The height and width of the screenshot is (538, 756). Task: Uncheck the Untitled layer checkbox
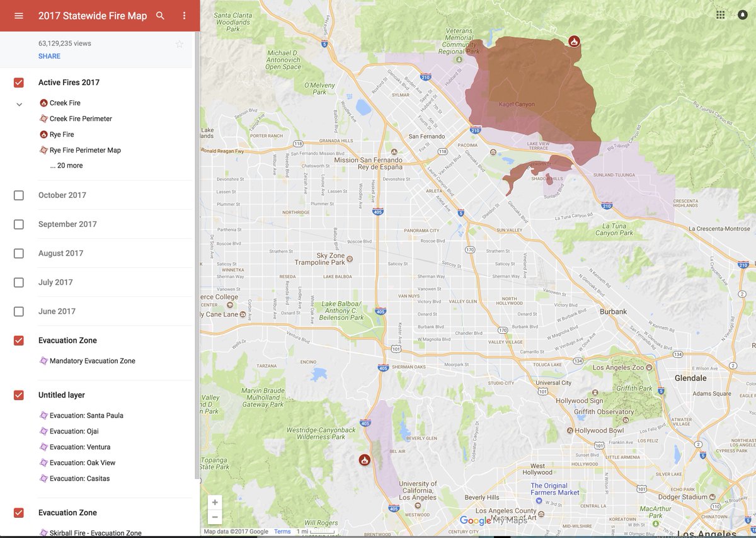point(19,395)
